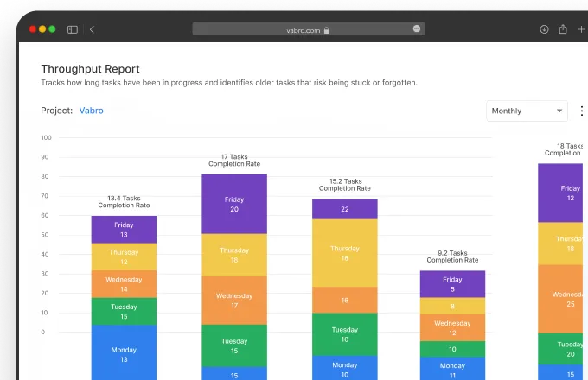Image resolution: width=588 pixels, height=380 pixels.
Task: Select the green Tuesday 15 segment in first bar
Action: click(124, 311)
